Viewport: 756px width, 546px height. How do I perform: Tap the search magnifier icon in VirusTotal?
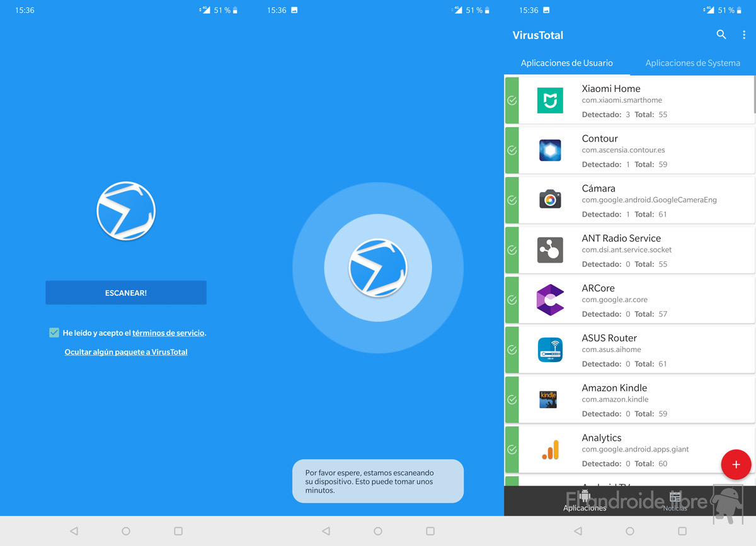point(721,35)
